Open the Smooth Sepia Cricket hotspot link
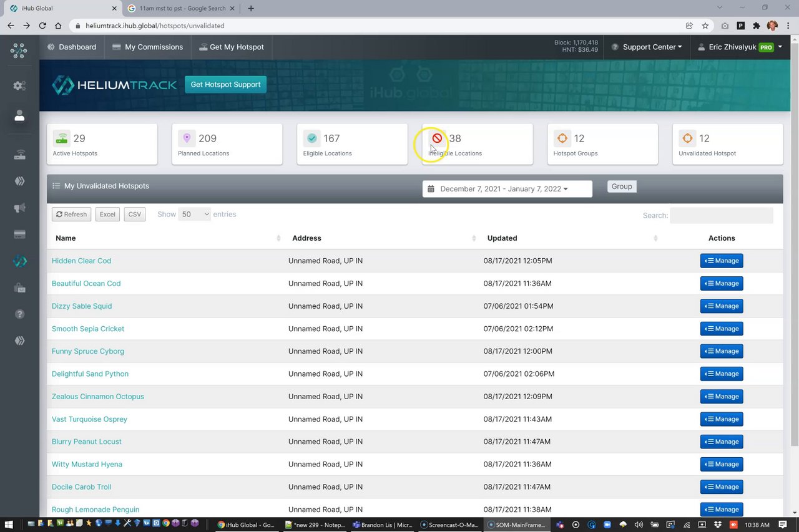 pos(88,329)
